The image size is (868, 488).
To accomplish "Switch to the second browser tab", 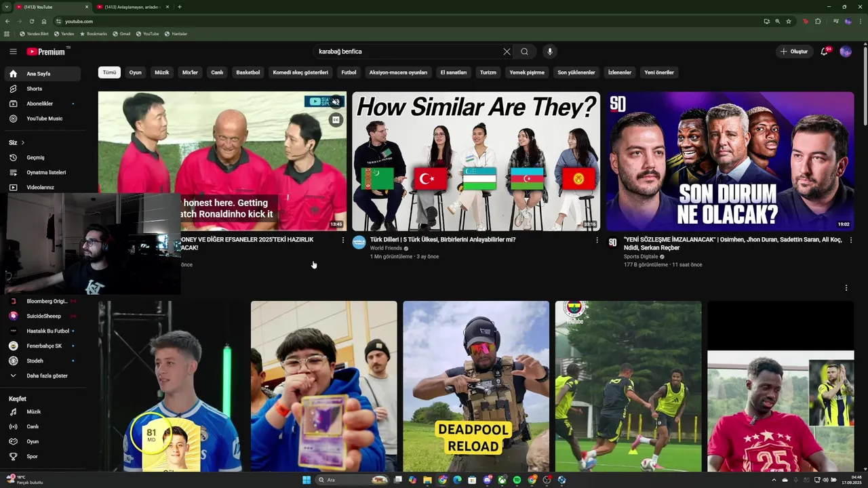I will pyautogui.click(x=132, y=7).
